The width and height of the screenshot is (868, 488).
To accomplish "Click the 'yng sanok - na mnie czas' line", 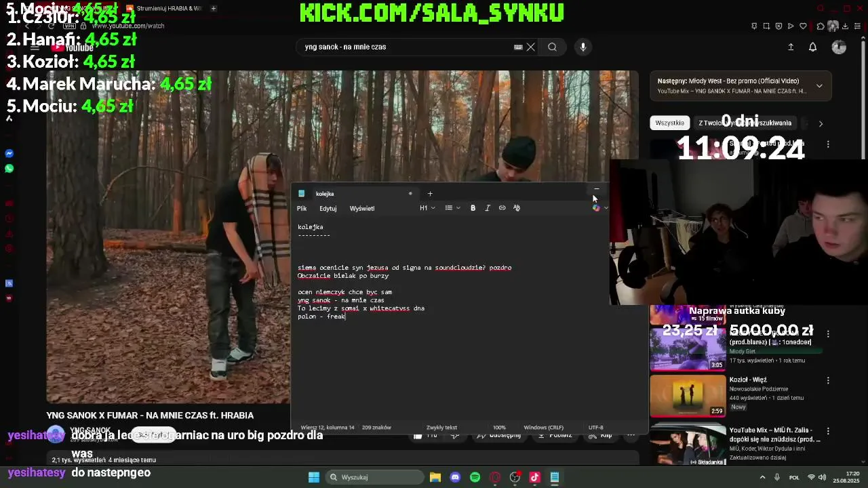I will 341,300.
